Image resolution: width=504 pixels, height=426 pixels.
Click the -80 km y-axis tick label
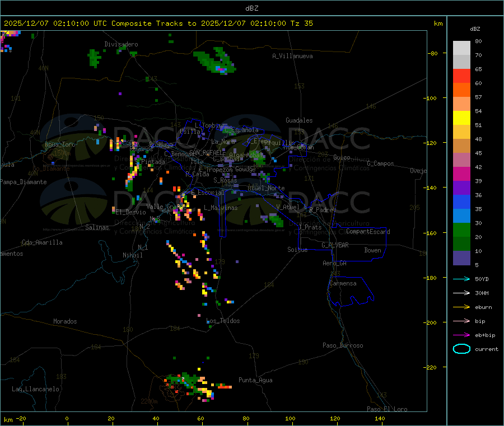(x=433, y=53)
